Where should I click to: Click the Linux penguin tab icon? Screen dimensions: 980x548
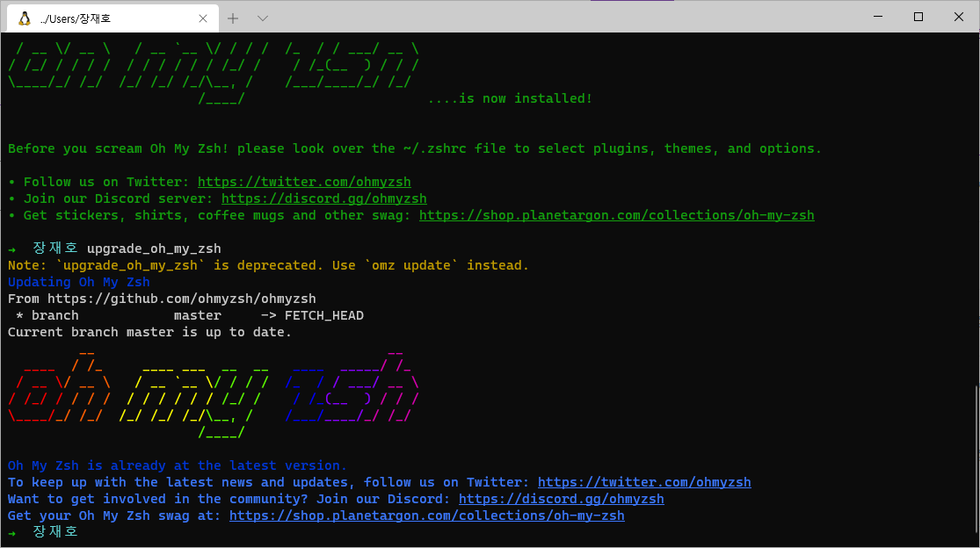25,18
